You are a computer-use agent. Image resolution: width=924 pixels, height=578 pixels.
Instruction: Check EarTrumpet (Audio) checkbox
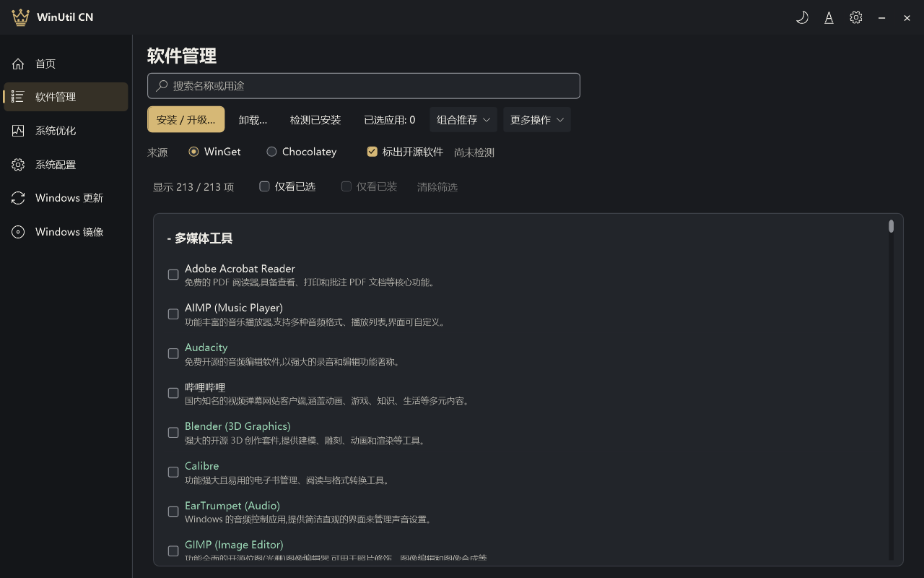173,512
